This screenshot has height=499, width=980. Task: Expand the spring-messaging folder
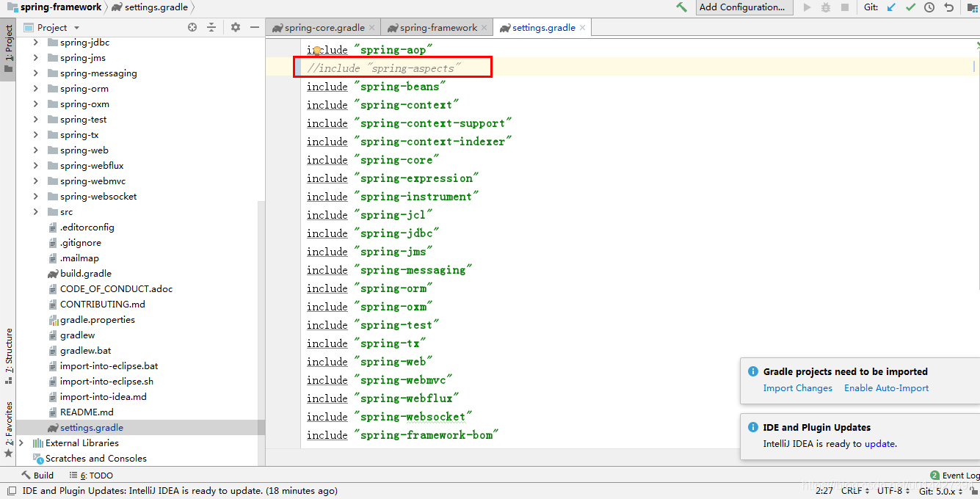click(x=35, y=73)
